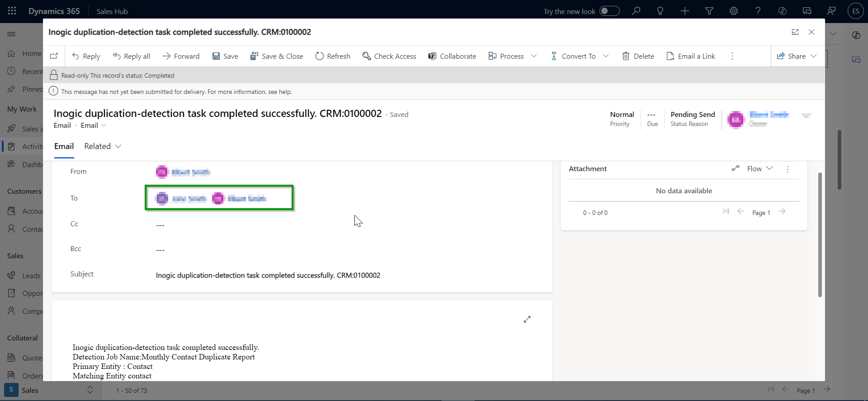This screenshot has height=401, width=868.
Task: Go to next page in background list
Action: [x=827, y=389]
